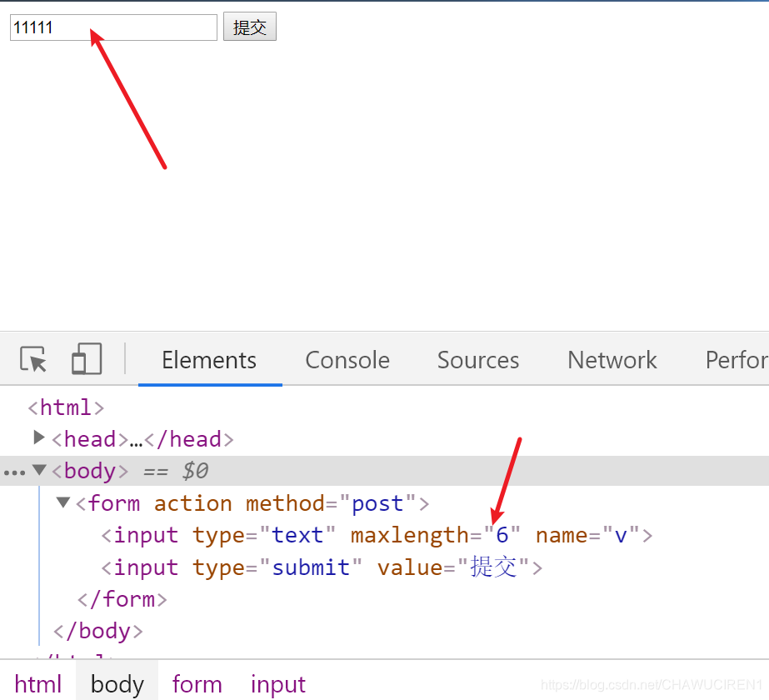Select the <html> opening tag line

tap(66, 407)
